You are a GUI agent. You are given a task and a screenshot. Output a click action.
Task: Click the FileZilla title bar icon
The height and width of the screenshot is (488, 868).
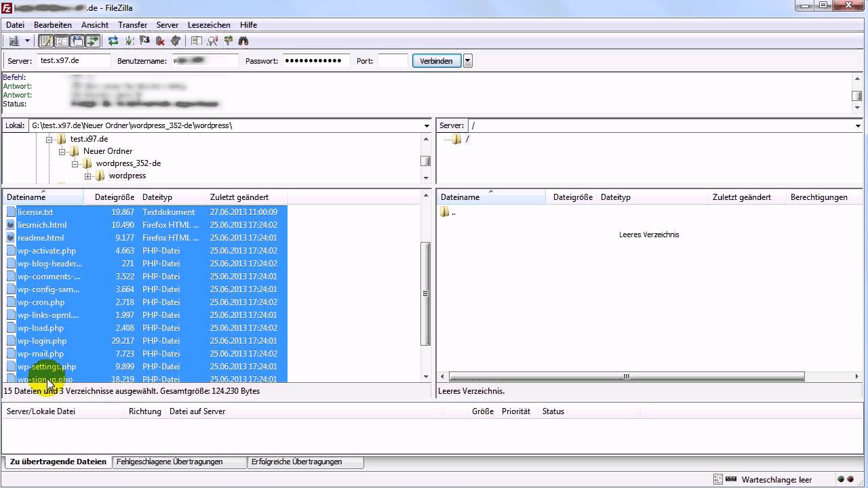(x=8, y=7)
